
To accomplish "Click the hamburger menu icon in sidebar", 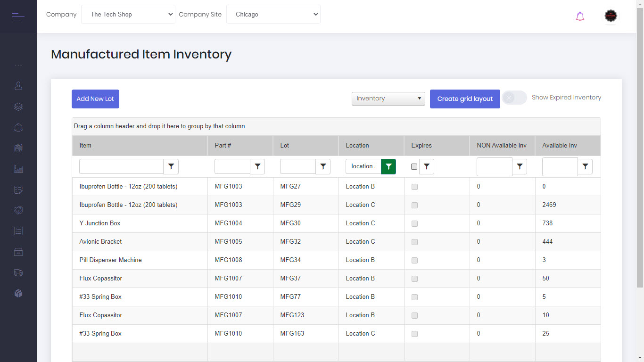I will click(18, 17).
